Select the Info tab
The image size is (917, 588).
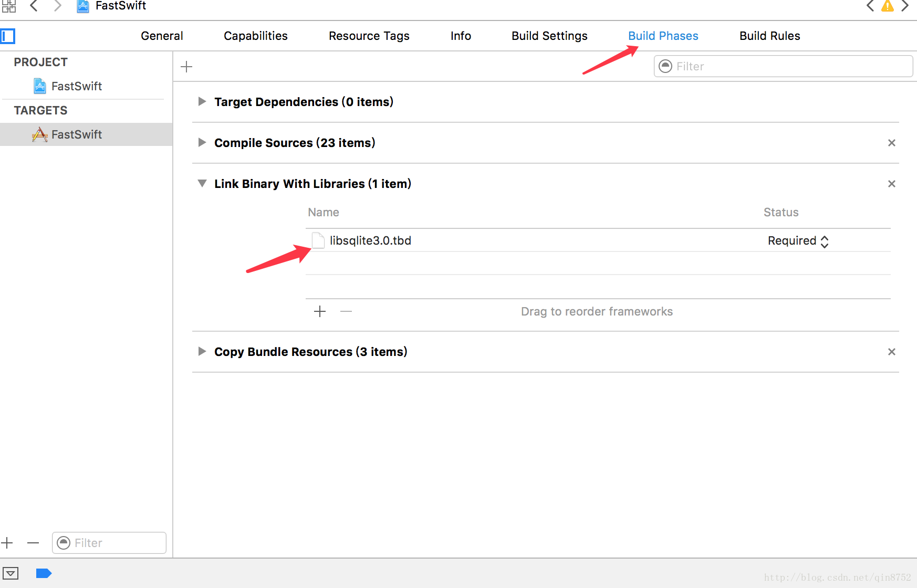click(x=461, y=36)
